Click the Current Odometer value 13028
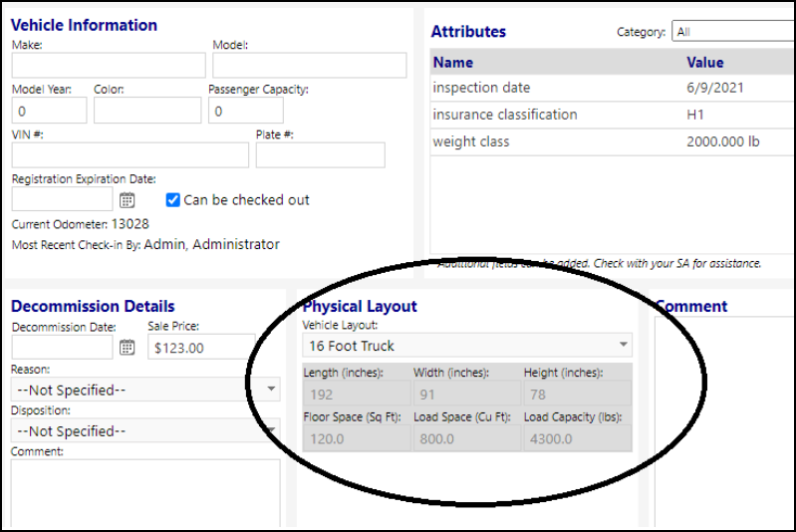Screen dimensions: 796x532 (x=130, y=224)
